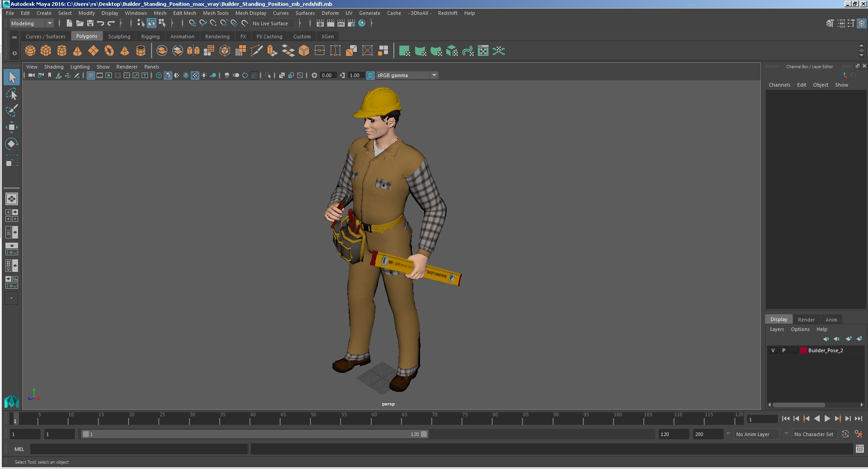The image size is (868, 469).
Task: Activate the Select tool in the toolbox
Action: pyautogui.click(x=12, y=78)
